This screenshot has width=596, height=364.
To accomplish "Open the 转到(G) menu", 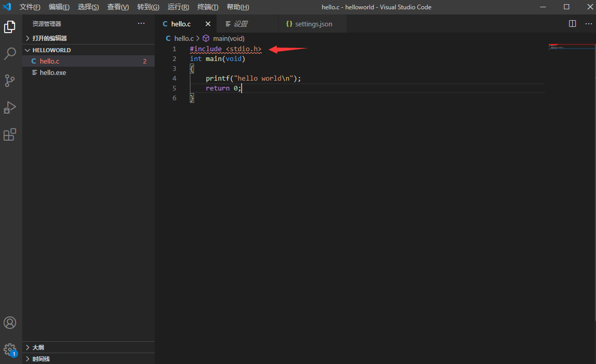I will (148, 7).
